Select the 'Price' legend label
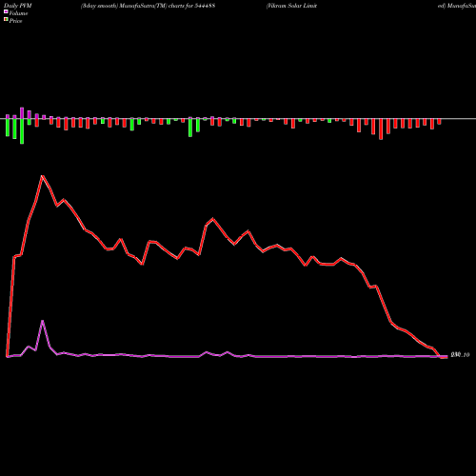 pyautogui.click(x=15, y=21)
